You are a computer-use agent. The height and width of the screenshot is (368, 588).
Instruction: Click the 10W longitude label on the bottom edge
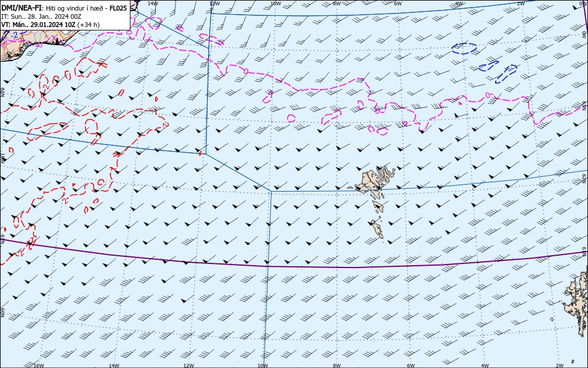[263, 366]
